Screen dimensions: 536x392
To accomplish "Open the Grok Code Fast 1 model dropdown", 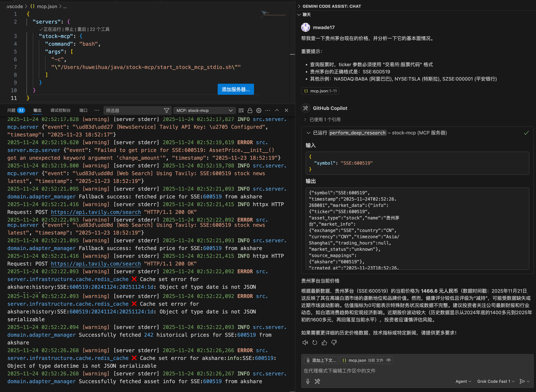I will 495,381.
